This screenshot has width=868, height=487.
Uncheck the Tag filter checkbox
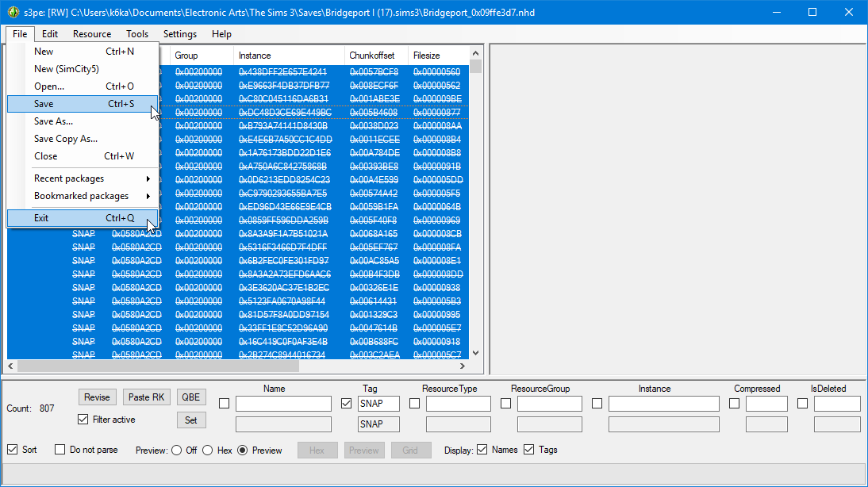[x=347, y=404]
